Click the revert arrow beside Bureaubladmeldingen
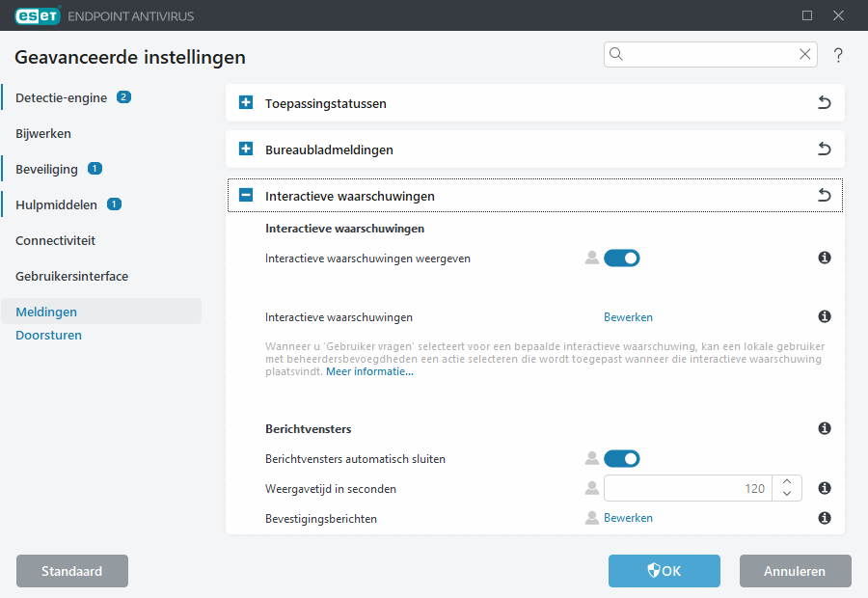 [824, 149]
